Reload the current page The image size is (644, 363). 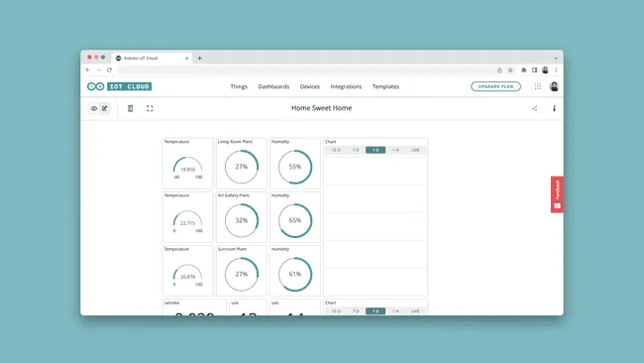point(109,69)
